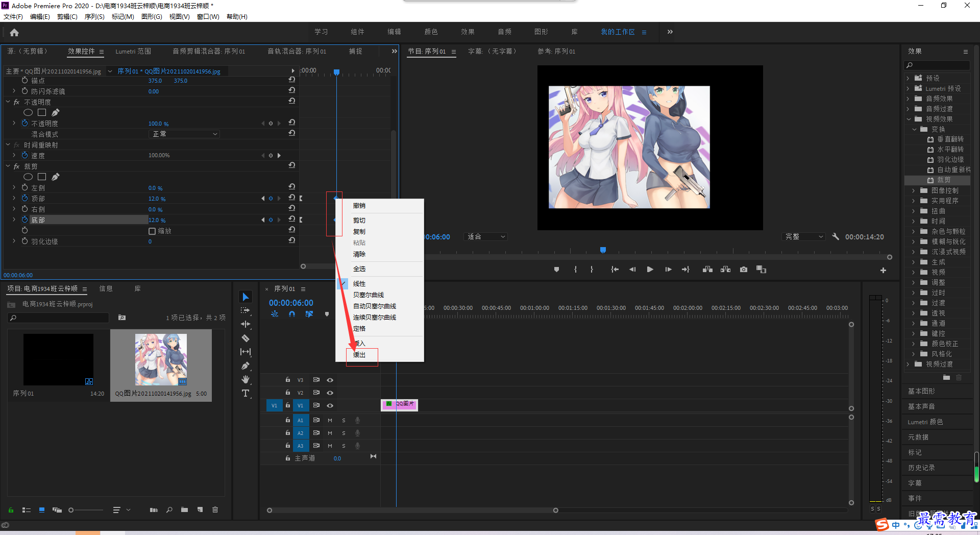The width and height of the screenshot is (980, 535).
Task: Open the 基本图形 panel
Action: coord(921,391)
